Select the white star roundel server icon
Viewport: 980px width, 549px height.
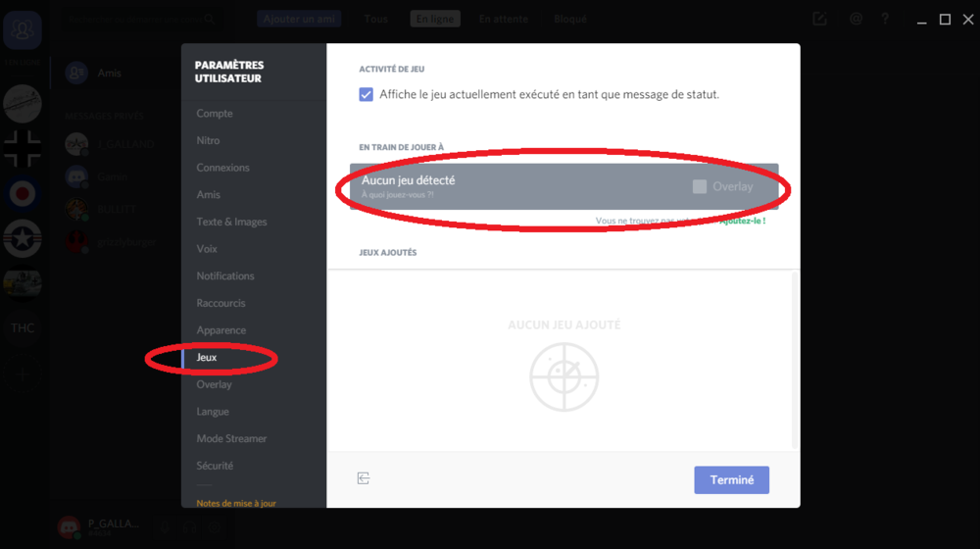[x=23, y=238]
